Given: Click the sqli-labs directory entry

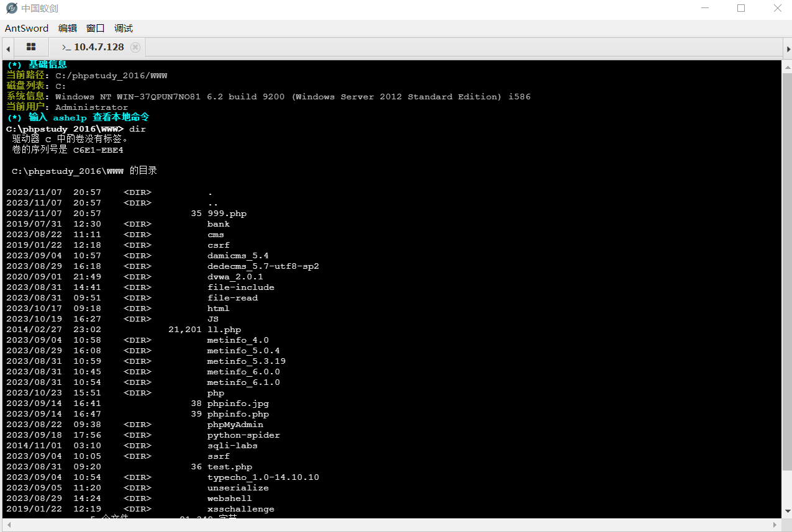Looking at the screenshot, I should tap(233, 446).
